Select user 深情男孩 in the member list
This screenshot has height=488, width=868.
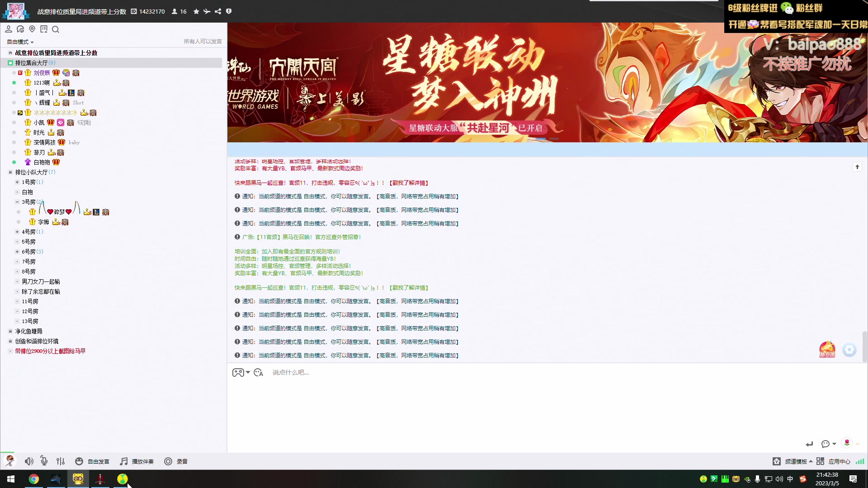click(x=44, y=142)
